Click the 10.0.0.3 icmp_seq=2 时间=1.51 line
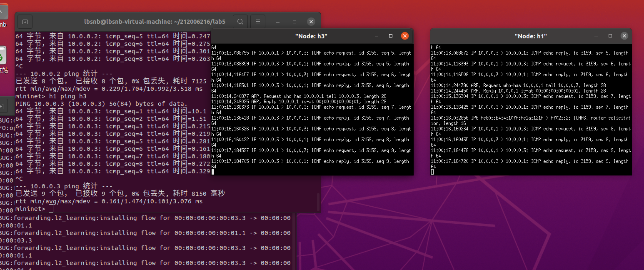 [x=111, y=119]
